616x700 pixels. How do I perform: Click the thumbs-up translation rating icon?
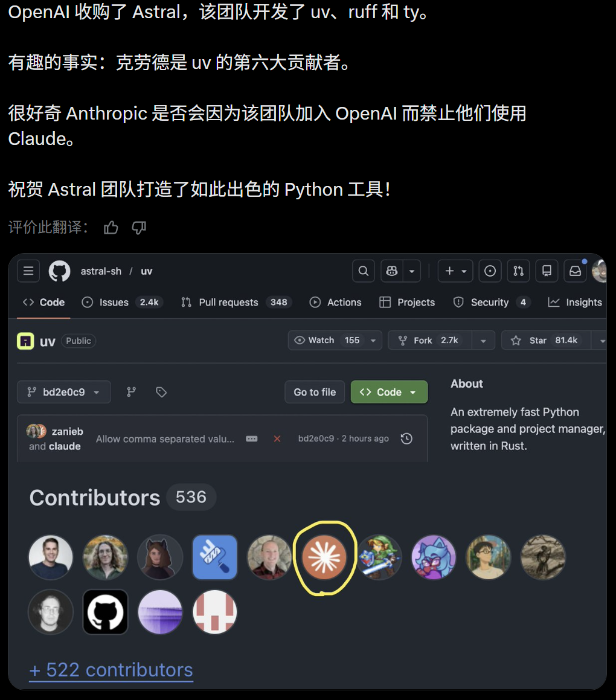click(111, 228)
